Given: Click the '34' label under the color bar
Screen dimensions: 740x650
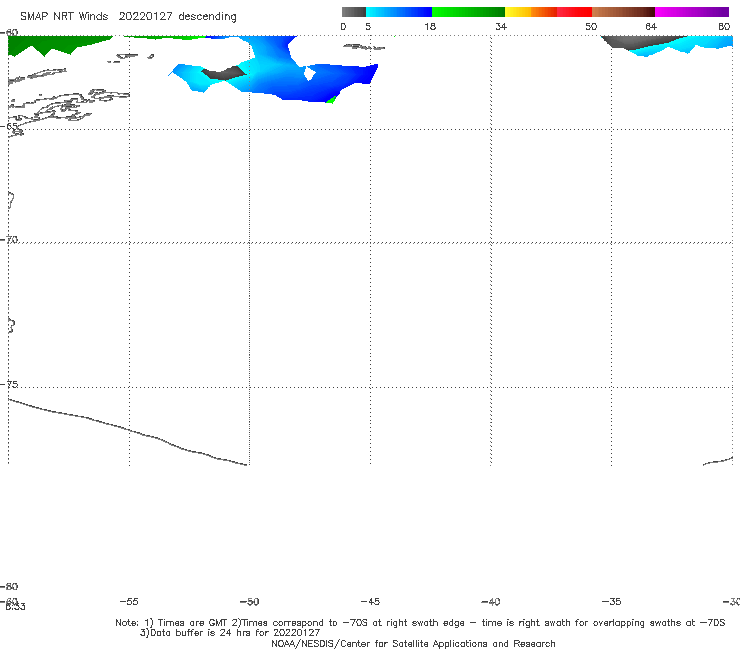Looking at the screenshot, I should point(501,26).
